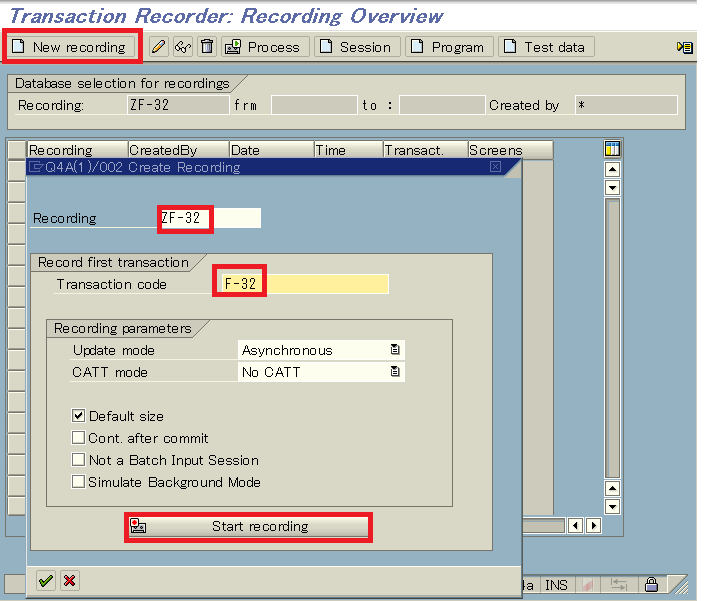Confirm with the green checkmark icon
Screen dimensions: 708x601
[46, 581]
